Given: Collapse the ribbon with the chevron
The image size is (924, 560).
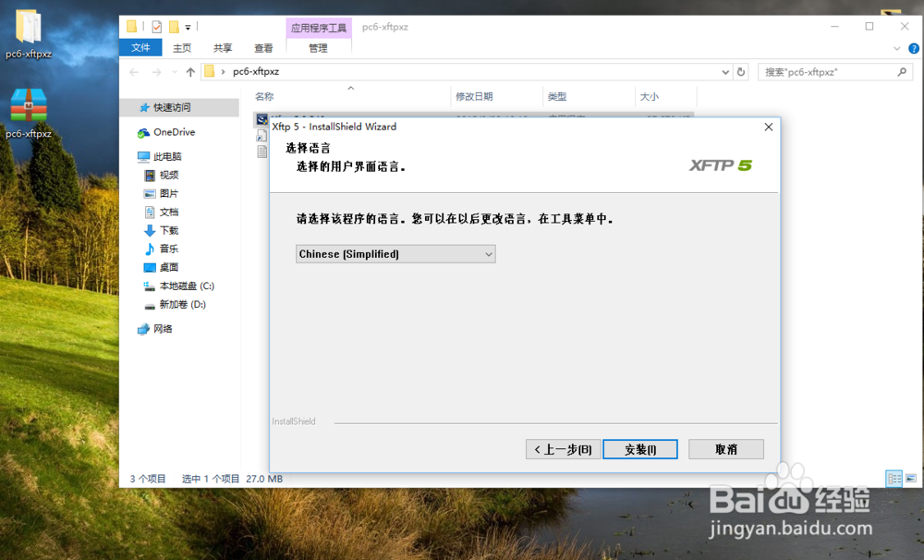Looking at the screenshot, I should pos(897,48).
